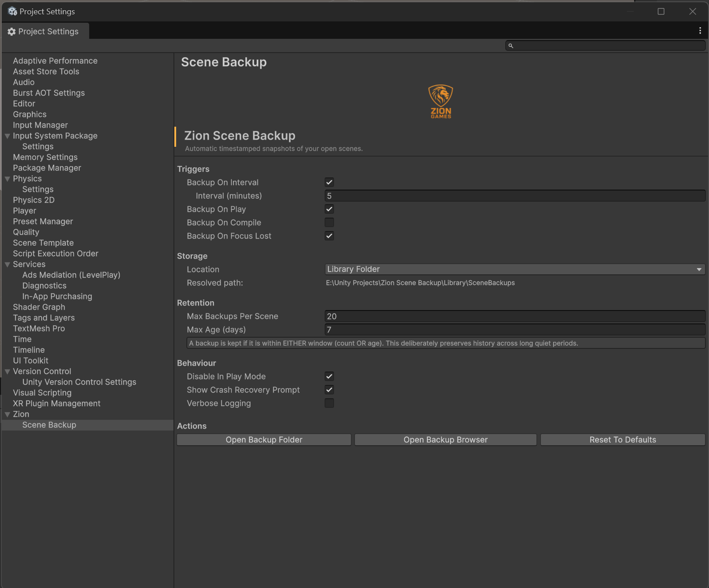709x588 pixels.
Task: Collapse the Services tree arrow
Action: [x=7, y=264]
